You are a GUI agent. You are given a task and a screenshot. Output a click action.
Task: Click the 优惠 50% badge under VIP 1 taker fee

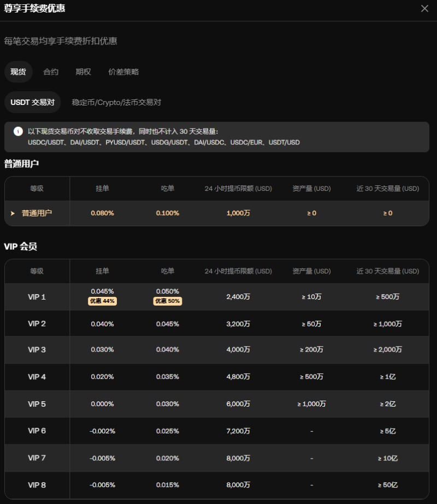167,301
